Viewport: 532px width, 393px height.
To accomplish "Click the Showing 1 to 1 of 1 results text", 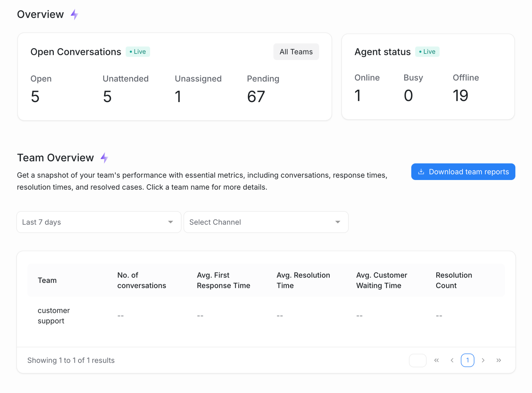I will (x=71, y=360).
